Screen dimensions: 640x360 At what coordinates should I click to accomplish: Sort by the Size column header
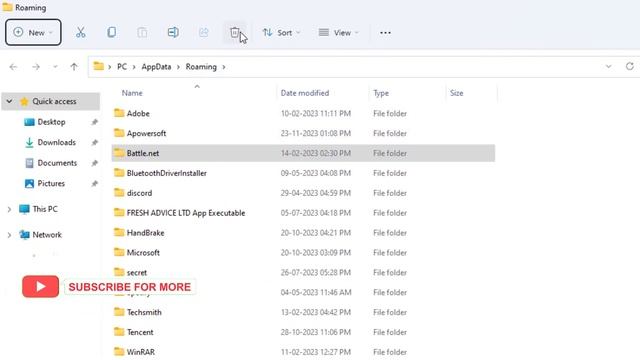(456, 93)
